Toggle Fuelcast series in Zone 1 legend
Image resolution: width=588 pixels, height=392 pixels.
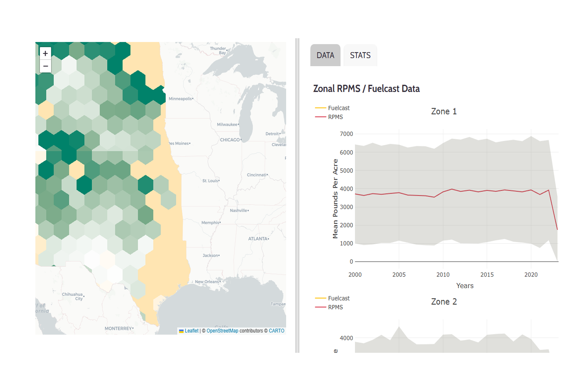coord(338,108)
